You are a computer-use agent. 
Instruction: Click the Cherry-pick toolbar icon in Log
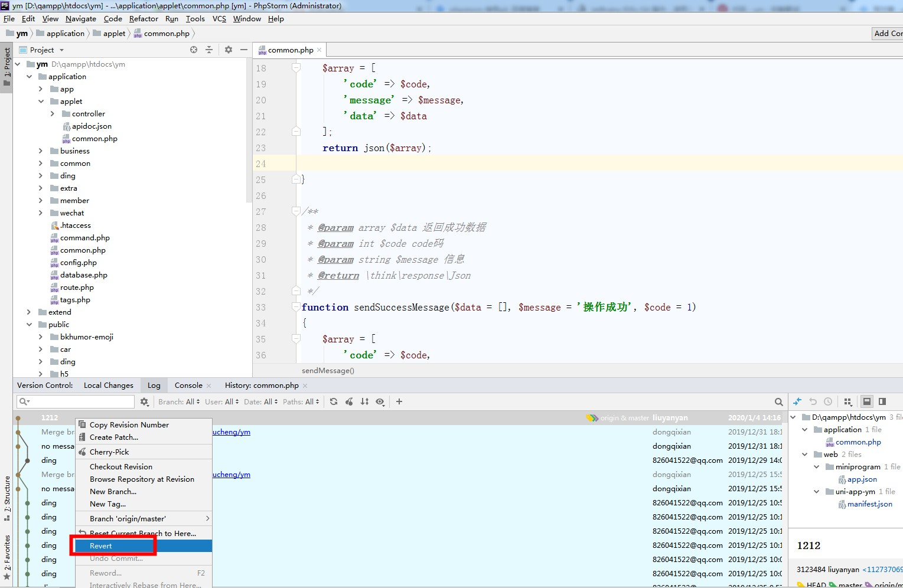click(349, 401)
